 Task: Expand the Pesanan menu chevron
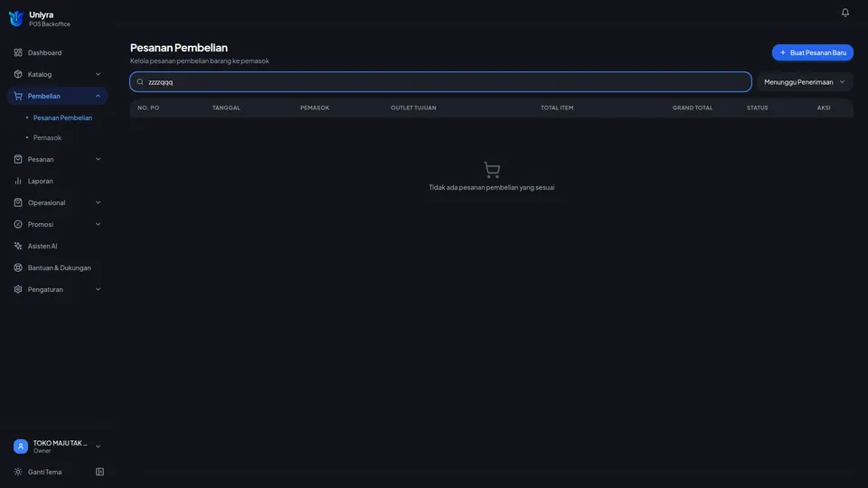pos(98,159)
